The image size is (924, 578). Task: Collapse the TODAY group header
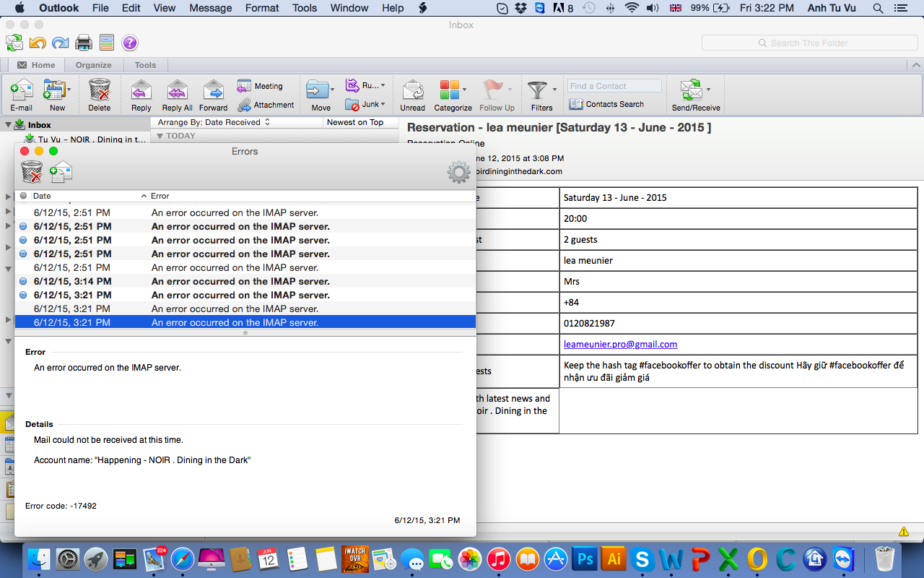click(160, 136)
